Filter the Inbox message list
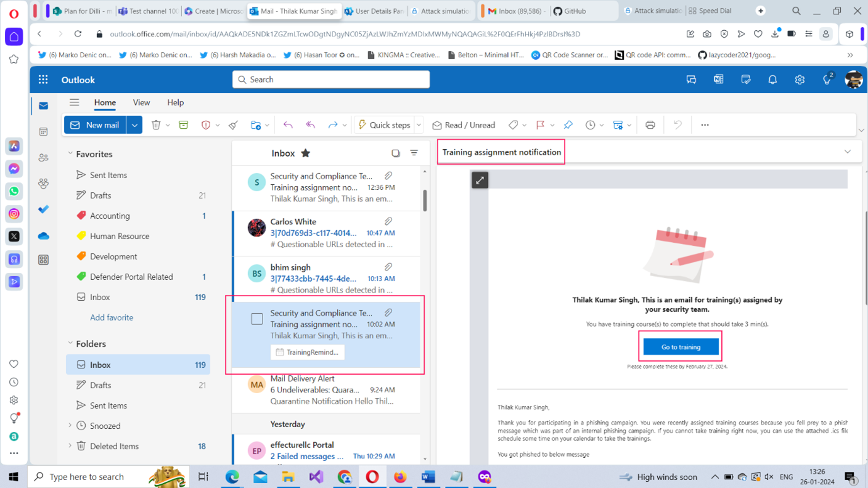The image size is (868, 488). (x=414, y=153)
